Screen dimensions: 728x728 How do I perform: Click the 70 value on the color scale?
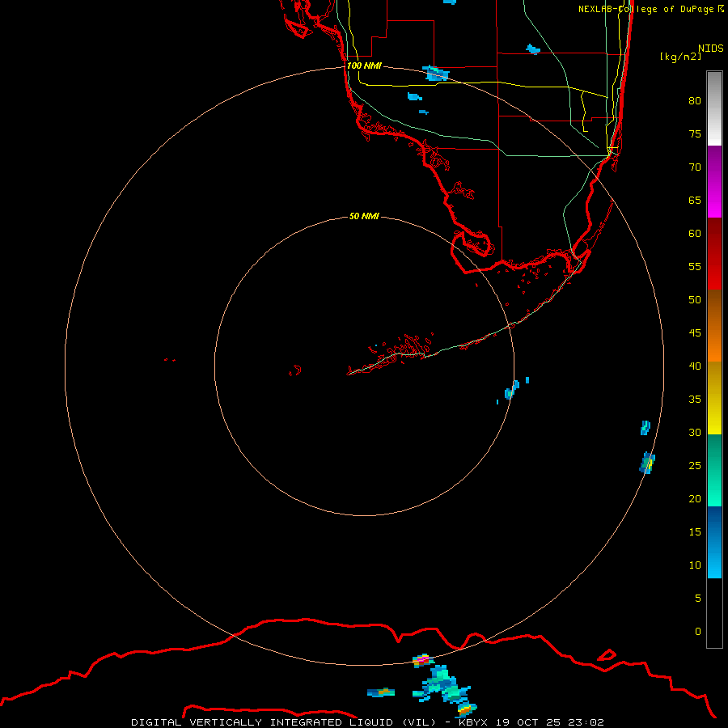[695, 167]
